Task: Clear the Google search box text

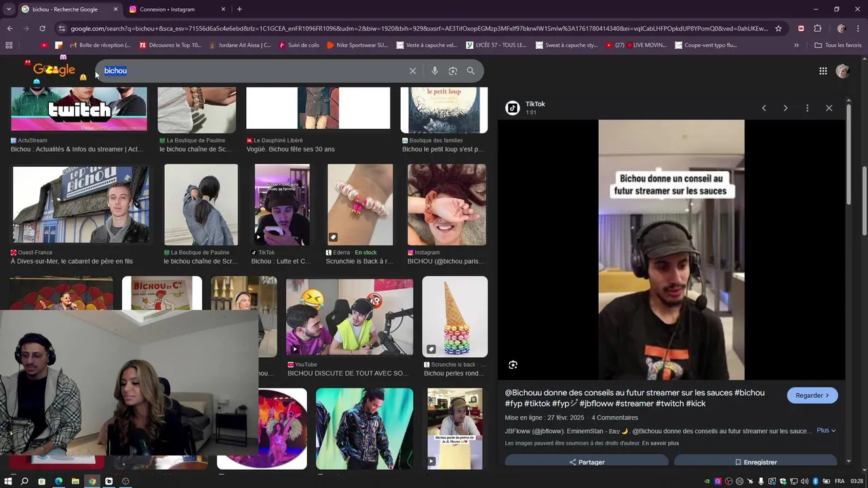Action: [x=412, y=70]
